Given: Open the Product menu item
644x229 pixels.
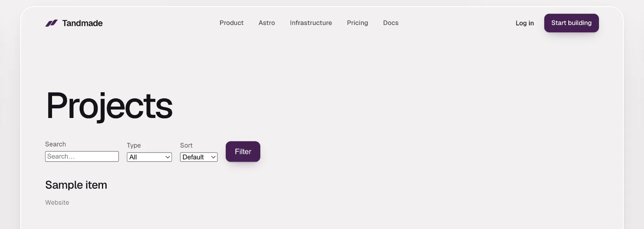Looking at the screenshot, I should [x=231, y=23].
